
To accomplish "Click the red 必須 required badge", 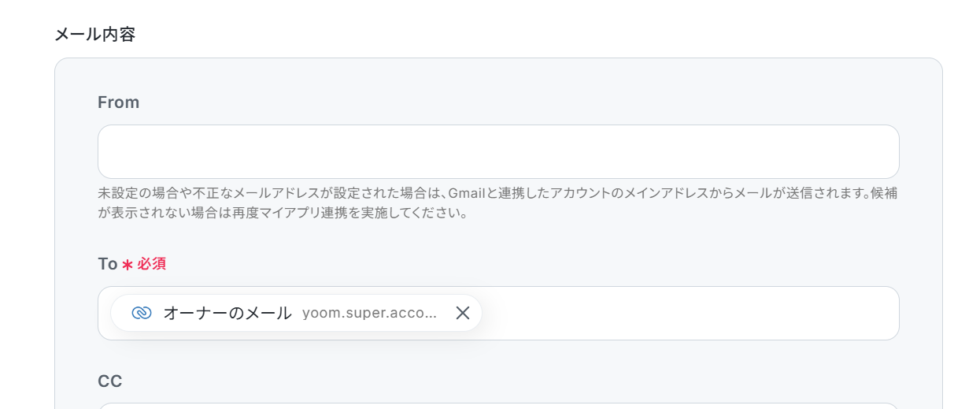I will coord(152,264).
